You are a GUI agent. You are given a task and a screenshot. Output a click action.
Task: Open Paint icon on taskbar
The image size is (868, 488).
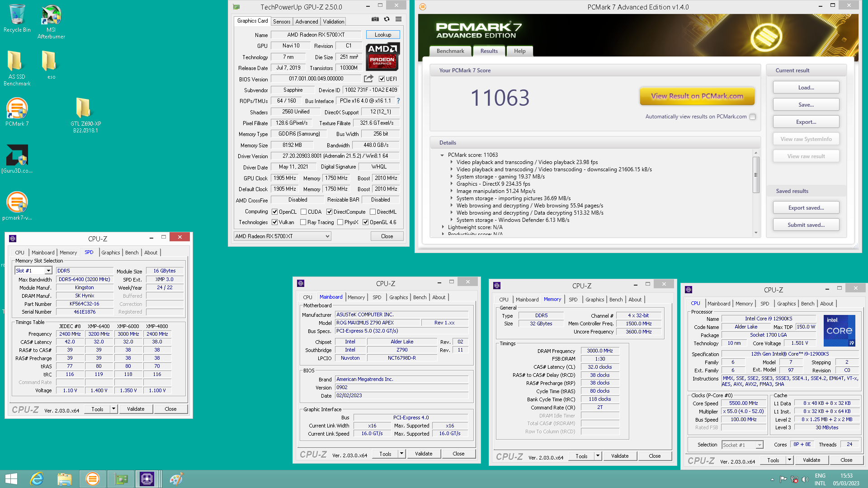[176, 479]
